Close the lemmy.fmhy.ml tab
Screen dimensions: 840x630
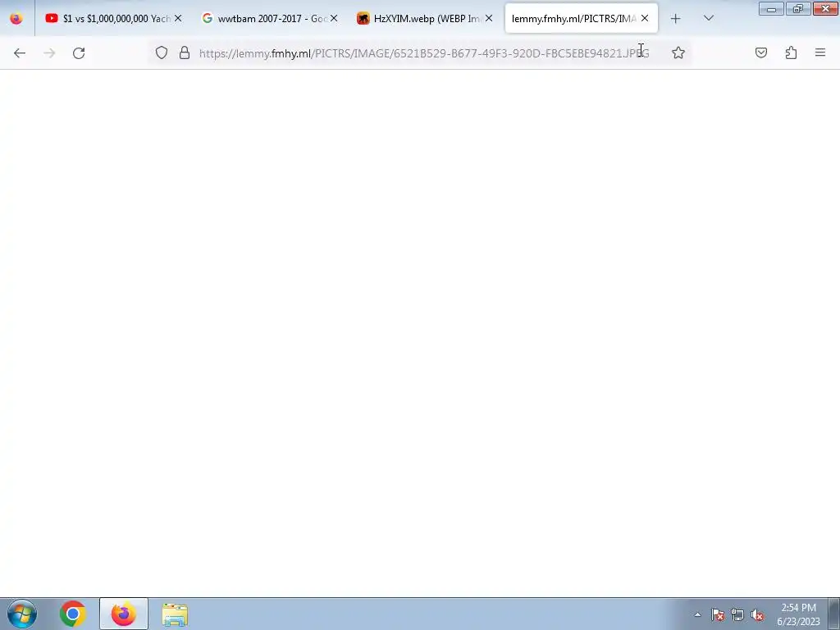point(645,18)
